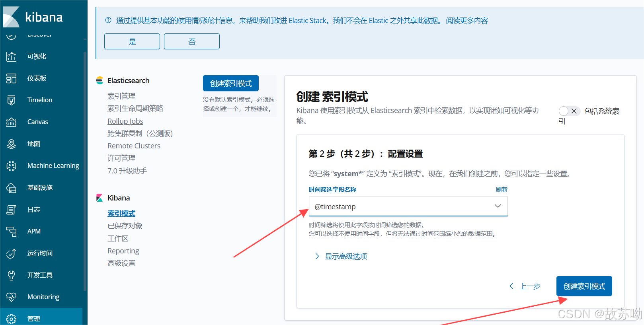Viewport: 644px width, 325px height.
Task: Click the help icon in the notice banner
Action: [108, 20]
